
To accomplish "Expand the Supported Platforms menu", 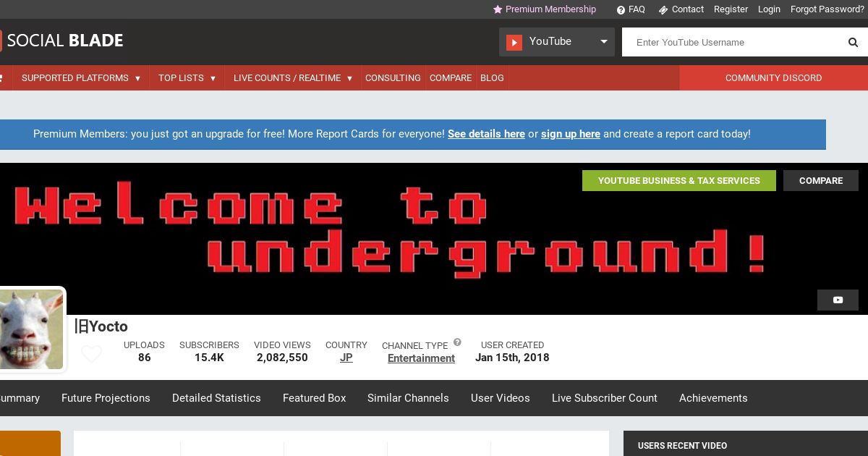I will pos(80,77).
